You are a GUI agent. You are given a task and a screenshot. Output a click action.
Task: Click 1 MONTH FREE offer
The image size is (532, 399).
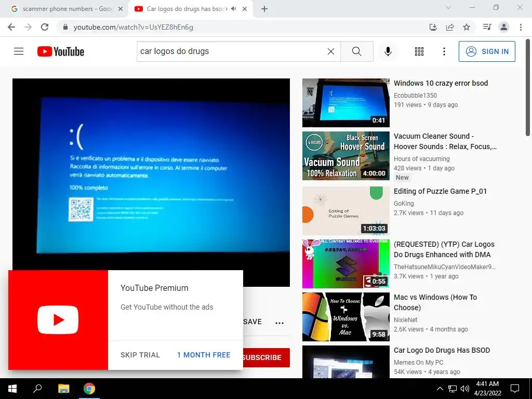coord(204,355)
